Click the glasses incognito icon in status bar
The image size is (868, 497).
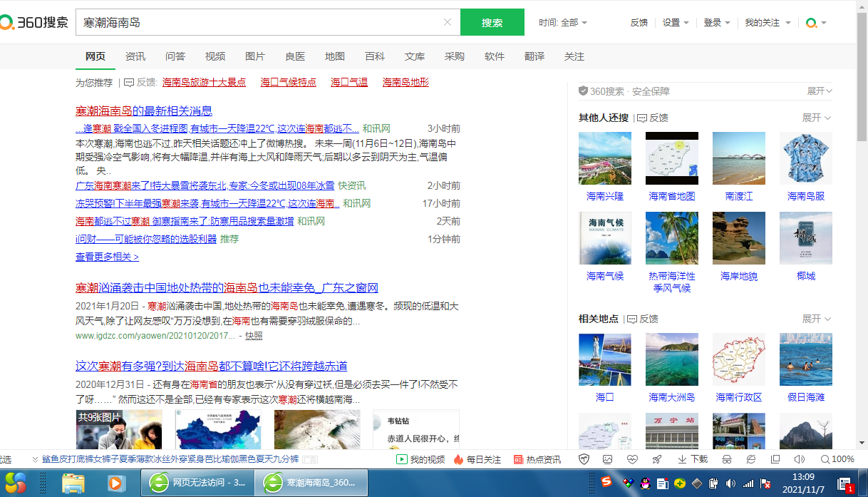pyautogui.click(x=727, y=459)
